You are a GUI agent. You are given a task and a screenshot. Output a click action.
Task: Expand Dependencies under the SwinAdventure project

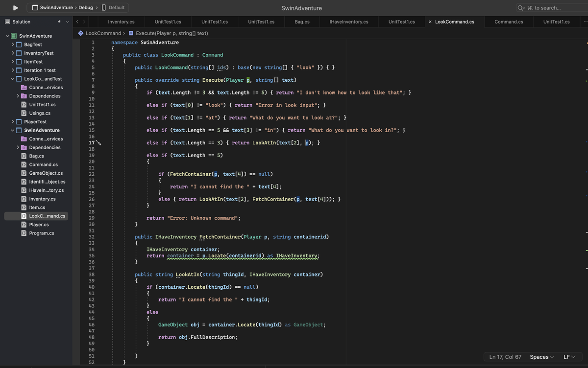coord(18,147)
